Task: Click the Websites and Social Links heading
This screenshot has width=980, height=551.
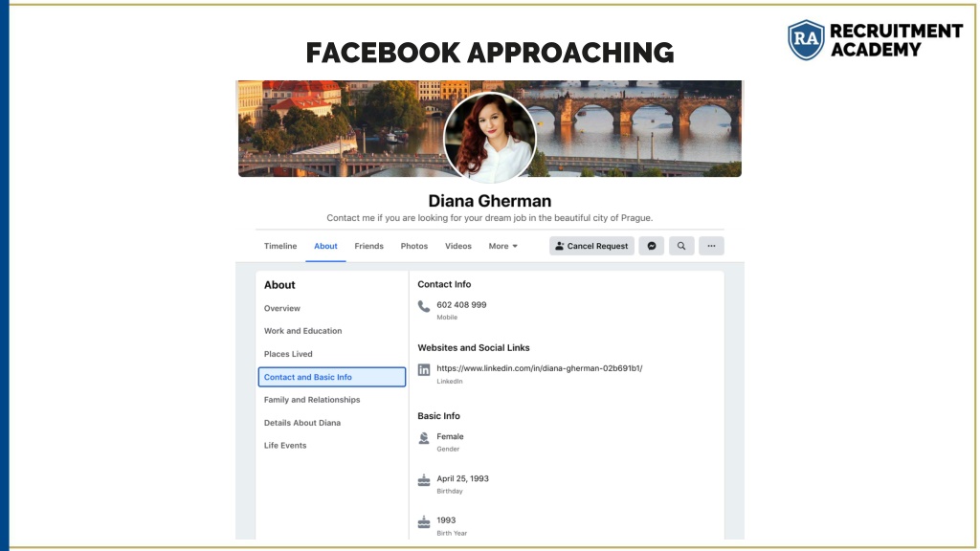Action: [x=474, y=348]
